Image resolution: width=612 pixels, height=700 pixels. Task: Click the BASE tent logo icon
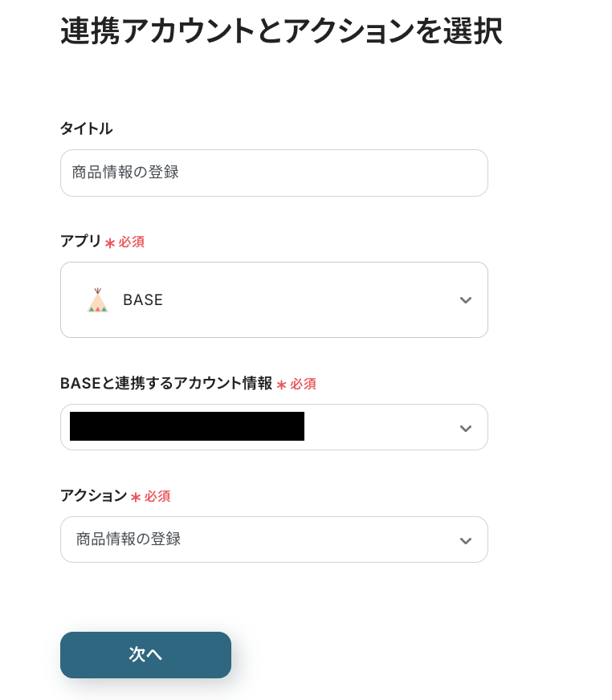(x=97, y=300)
